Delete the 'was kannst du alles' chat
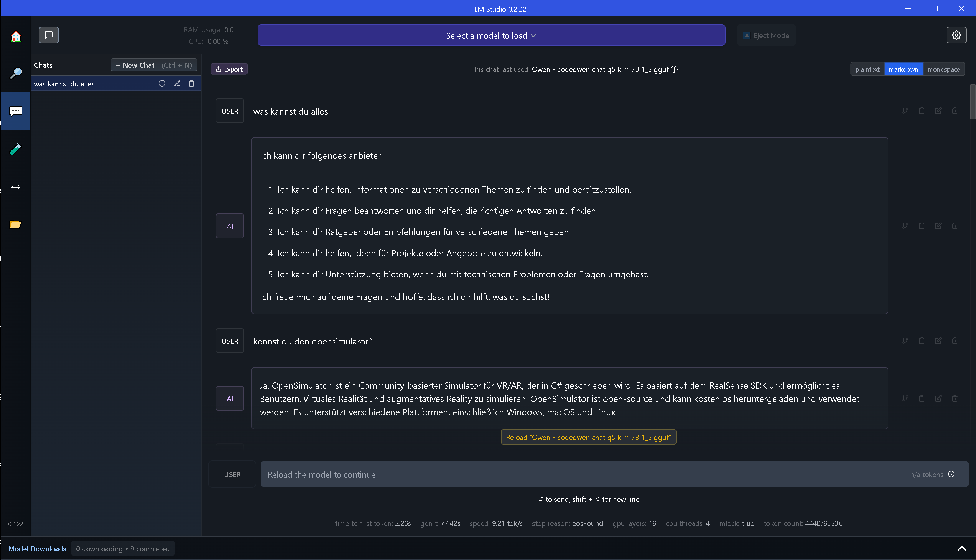976x560 pixels. point(192,83)
